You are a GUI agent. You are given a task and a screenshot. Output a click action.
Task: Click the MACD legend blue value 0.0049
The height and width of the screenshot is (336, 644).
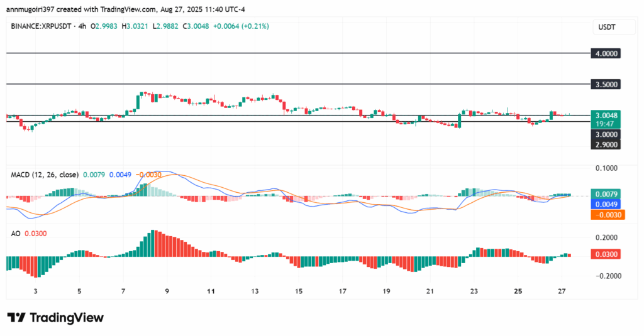coord(120,175)
